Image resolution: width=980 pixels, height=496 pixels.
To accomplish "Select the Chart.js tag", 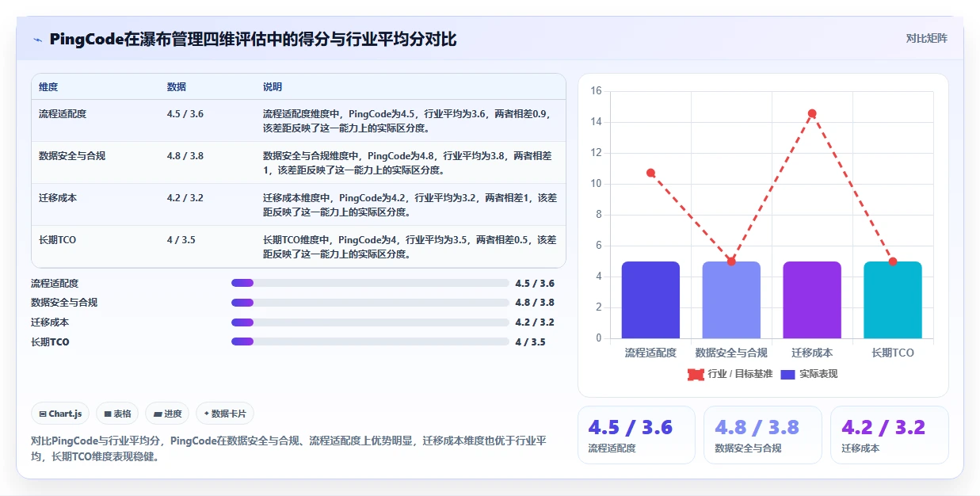I will pos(60,414).
